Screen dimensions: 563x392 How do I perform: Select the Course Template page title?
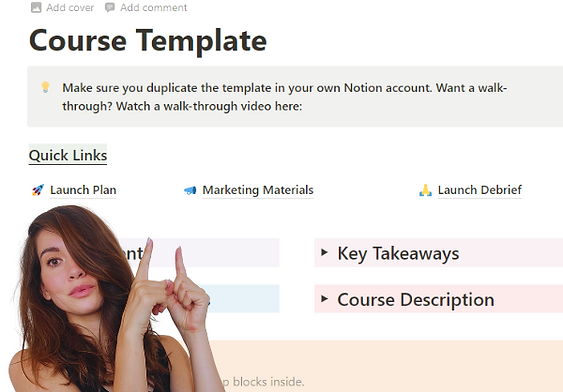pyautogui.click(x=148, y=41)
